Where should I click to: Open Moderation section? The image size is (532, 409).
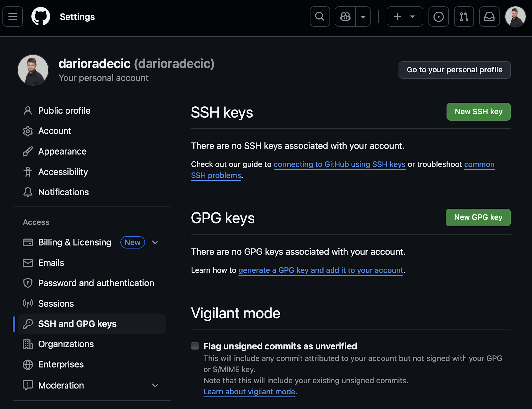pos(61,385)
